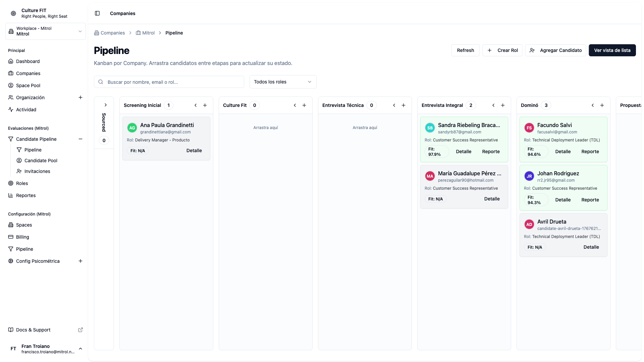
Task: Expand Fran Troiano user menu
Action: (x=80, y=349)
